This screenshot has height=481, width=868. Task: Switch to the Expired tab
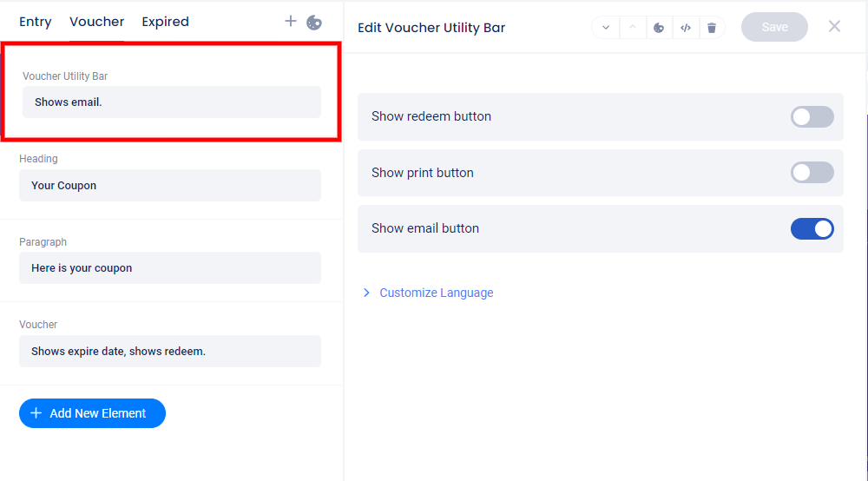coord(165,22)
